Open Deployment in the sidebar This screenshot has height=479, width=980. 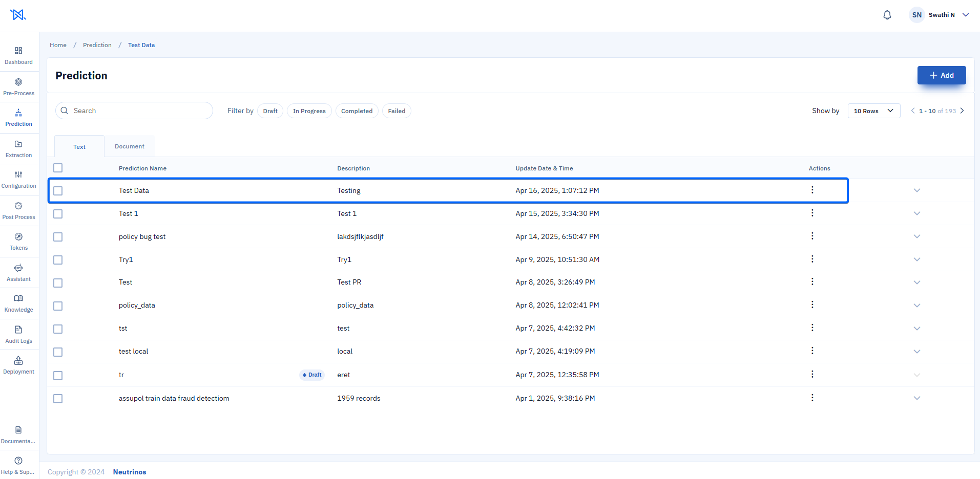click(18, 365)
